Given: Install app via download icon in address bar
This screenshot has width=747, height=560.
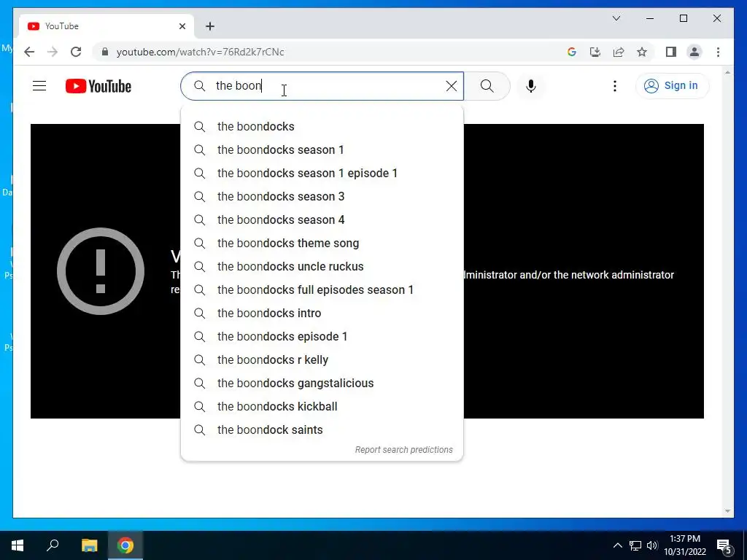Looking at the screenshot, I should coord(595,52).
